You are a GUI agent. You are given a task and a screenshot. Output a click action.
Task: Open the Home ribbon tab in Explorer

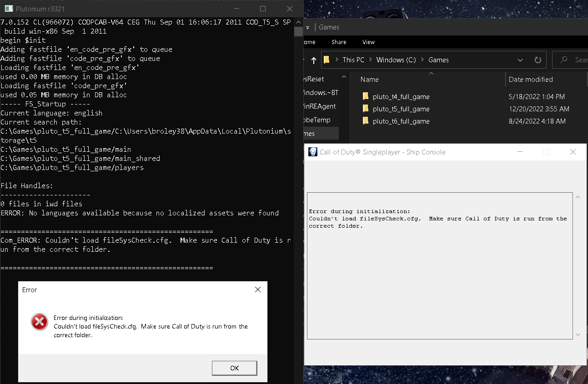310,42
